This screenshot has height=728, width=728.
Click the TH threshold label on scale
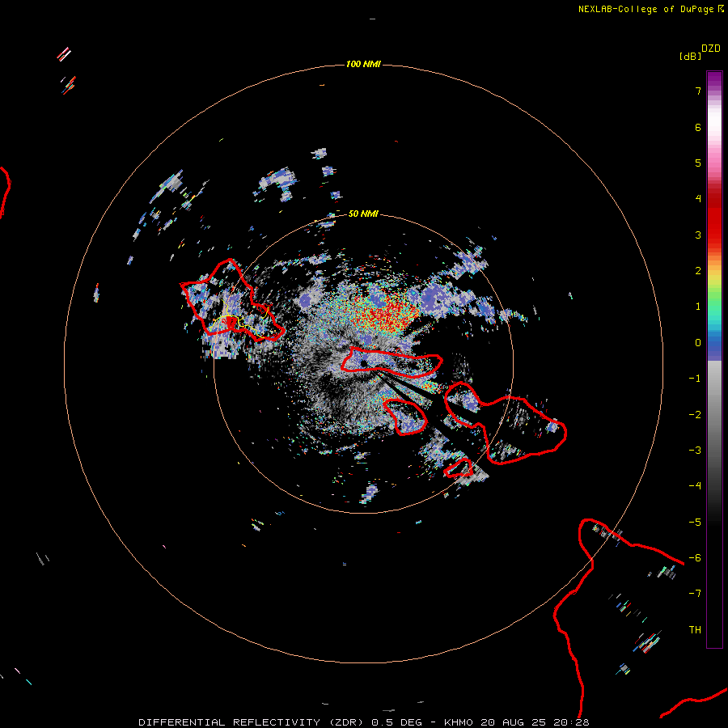pyautogui.click(x=695, y=630)
